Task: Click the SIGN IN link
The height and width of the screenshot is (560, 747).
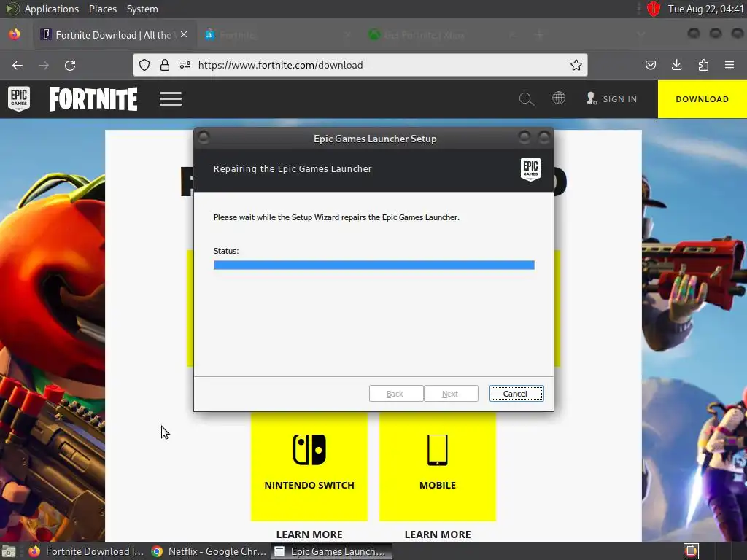Action: click(612, 99)
